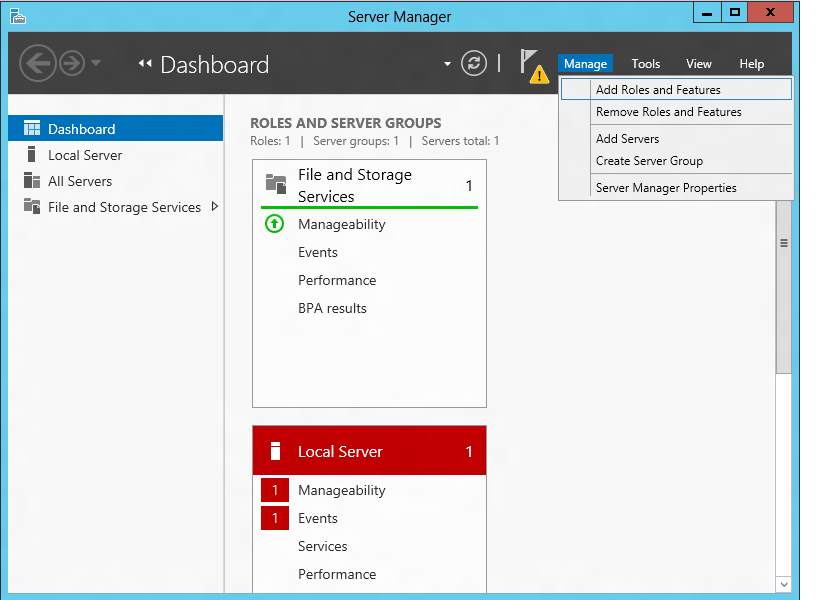This screenshot has width=819, height=600.
Task: Open the Help menu
Action: 751,64
